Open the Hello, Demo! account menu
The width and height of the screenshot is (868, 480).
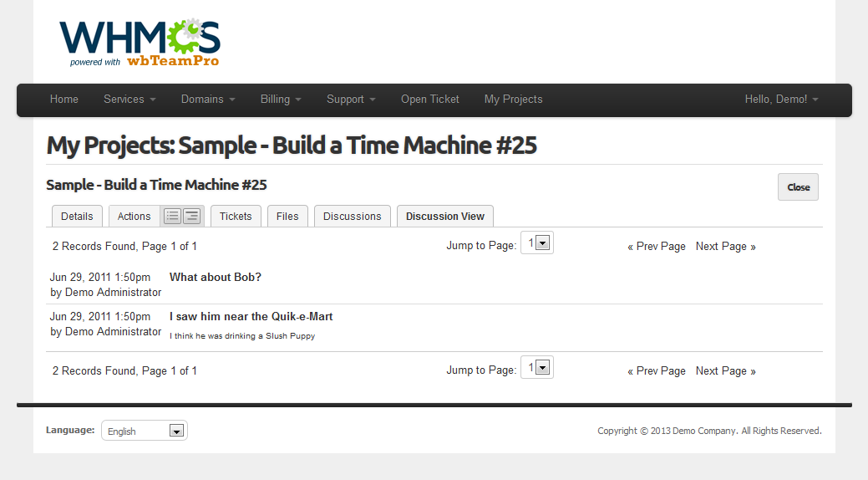point(781,100)
